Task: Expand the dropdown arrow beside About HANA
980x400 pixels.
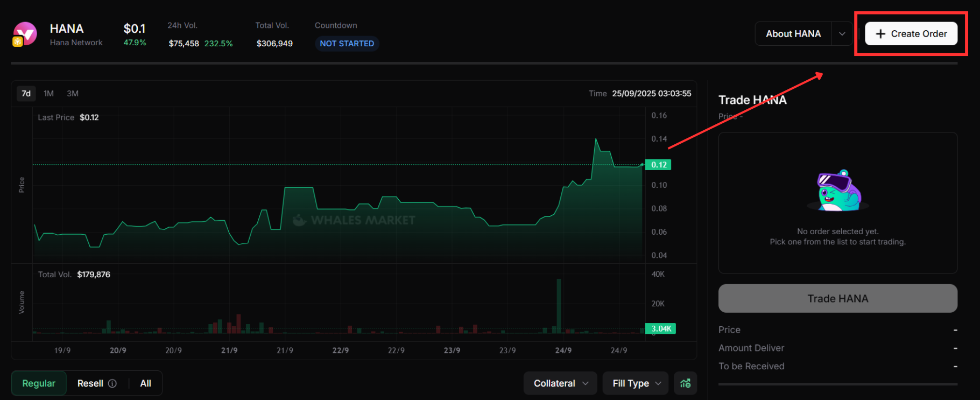Action: pyautogui.click(x=842, y=33)
